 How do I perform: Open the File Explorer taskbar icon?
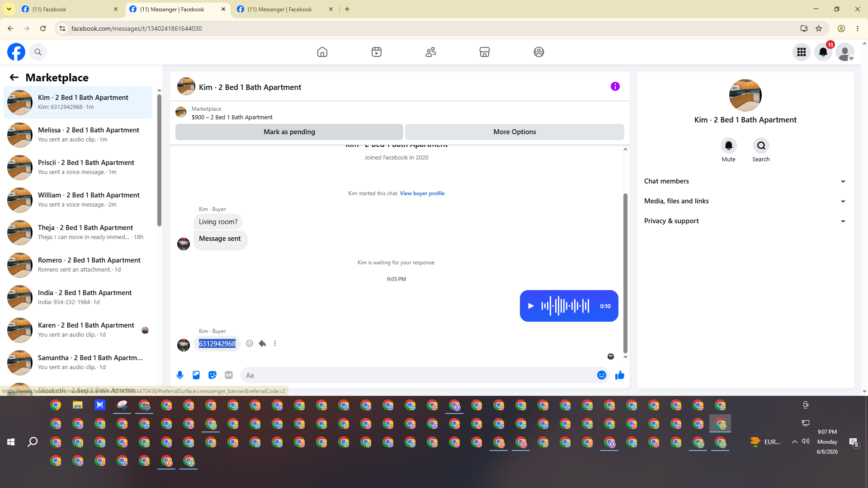78,405
